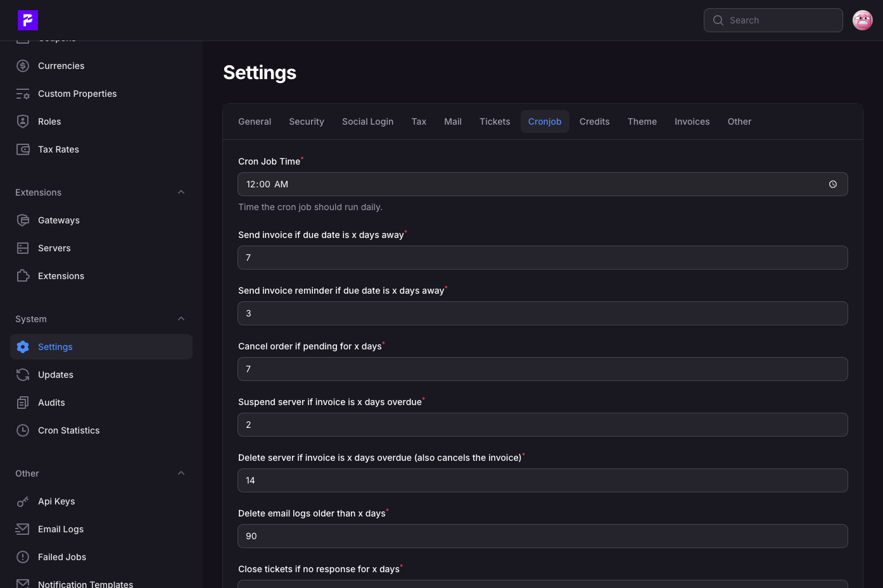Switch to the Invoices settings tab
This screenshot has width=883, height=588.
(x=692, y=122)
